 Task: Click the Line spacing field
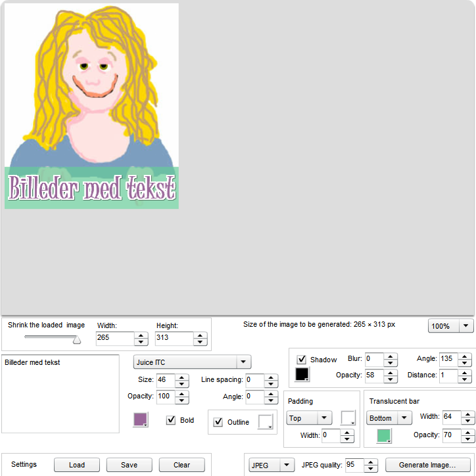[254, 380]
